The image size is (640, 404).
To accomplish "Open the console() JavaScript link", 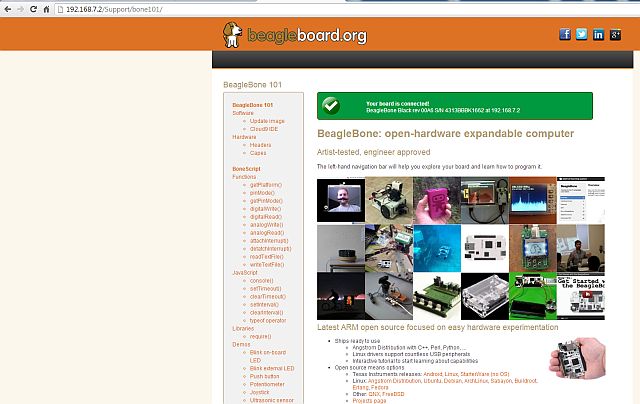I will [x=262, y=281].
